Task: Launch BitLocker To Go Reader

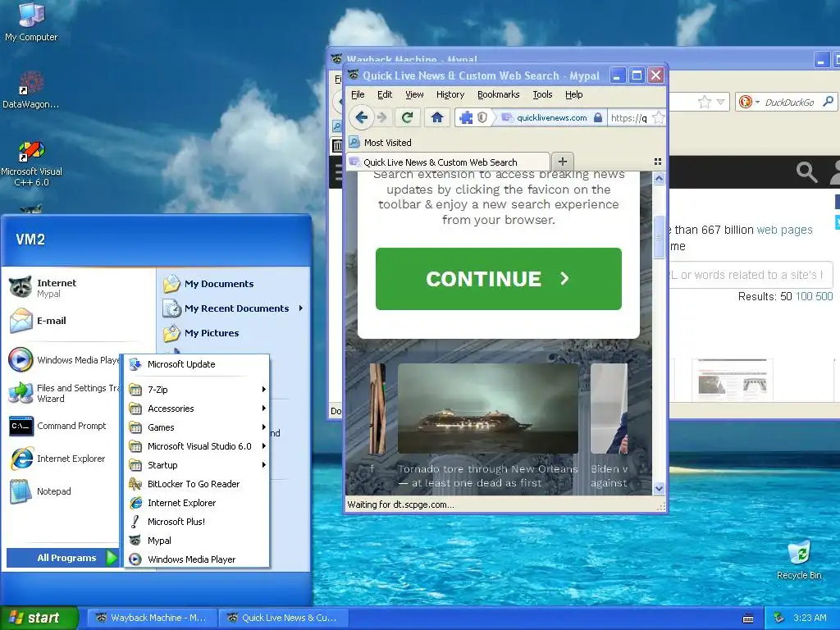Action: [x=197, y=484]
